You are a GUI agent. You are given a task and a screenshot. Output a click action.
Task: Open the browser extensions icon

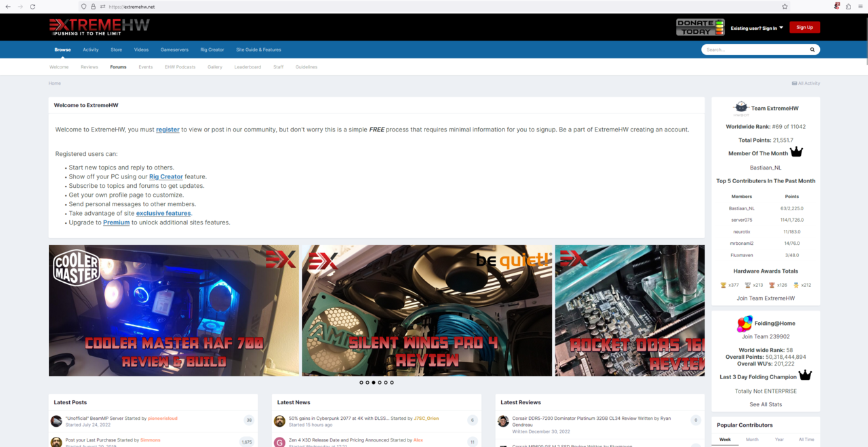848,6
